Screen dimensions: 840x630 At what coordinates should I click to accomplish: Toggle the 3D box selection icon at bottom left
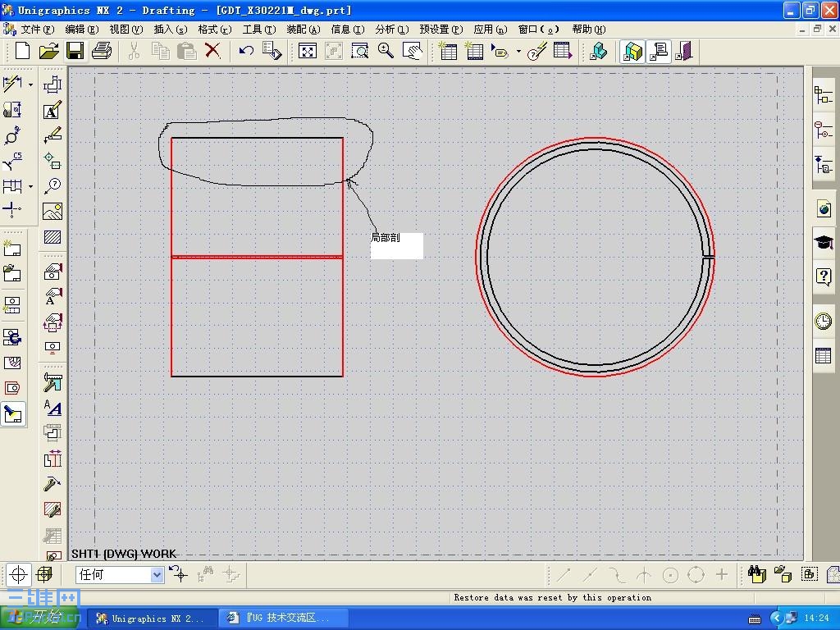(x=44, y=575)
